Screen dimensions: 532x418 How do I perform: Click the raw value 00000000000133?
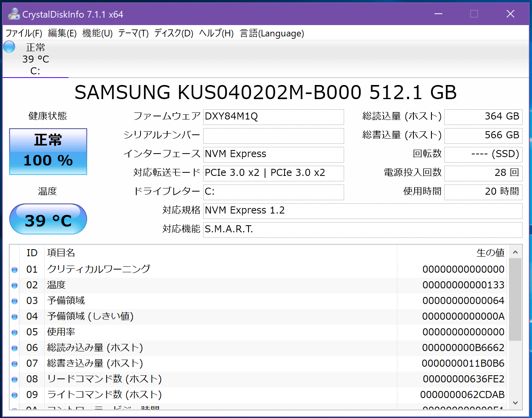[463, 285]
